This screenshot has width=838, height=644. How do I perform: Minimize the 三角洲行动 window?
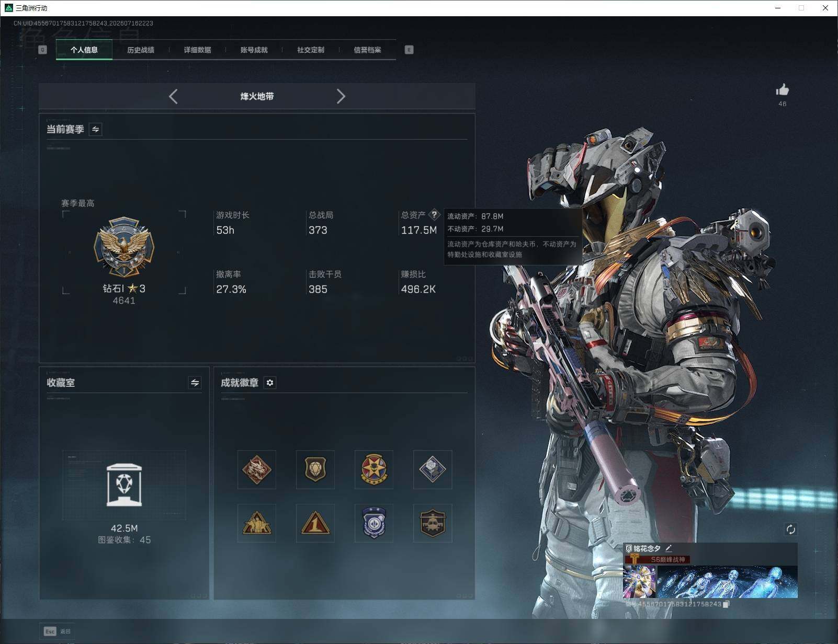pyautogui.click(x=778, y=8)
